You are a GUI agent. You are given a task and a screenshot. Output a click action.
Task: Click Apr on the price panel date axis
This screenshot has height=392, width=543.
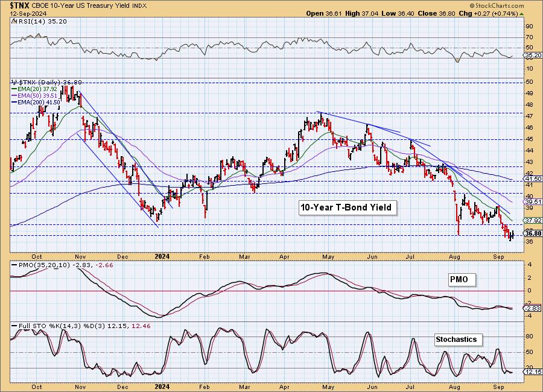284,256
